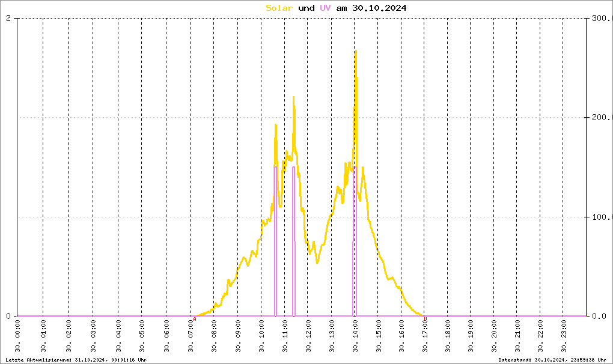Image resolution: width=613 pixels, height=364 pixels.
Task: Click the time label '30. 11:00'
Action: coord(285,336)
